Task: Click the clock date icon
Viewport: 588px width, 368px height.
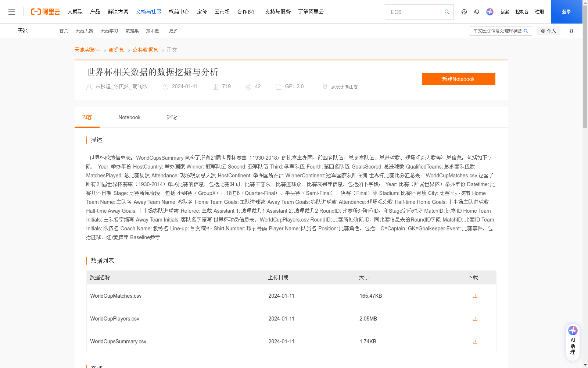Action: 166,87
